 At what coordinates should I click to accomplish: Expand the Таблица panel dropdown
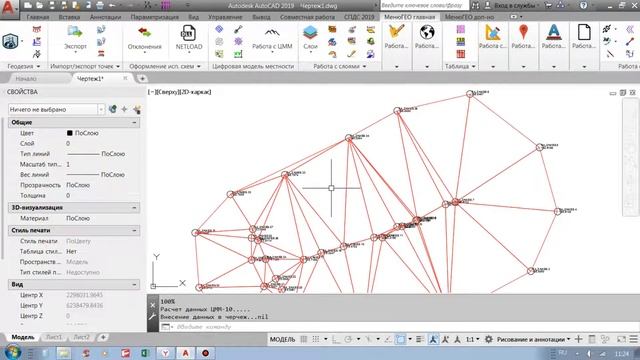(x=473, y=66)
